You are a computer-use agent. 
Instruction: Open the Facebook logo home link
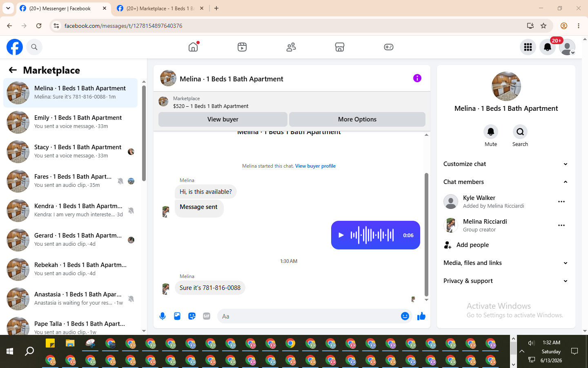coord(15,47)
